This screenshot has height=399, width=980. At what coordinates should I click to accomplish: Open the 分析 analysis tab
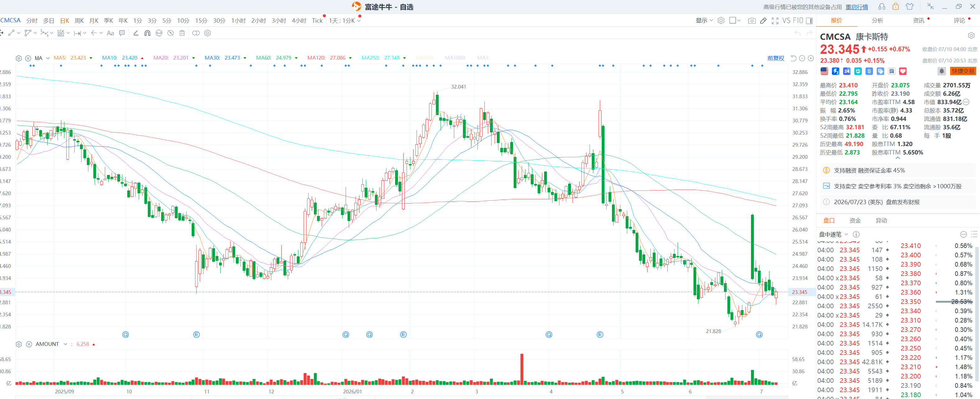click(x=878, y=21)
